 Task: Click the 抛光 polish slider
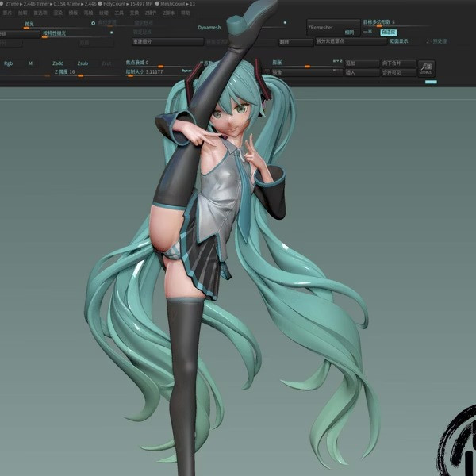click(57, 25)
